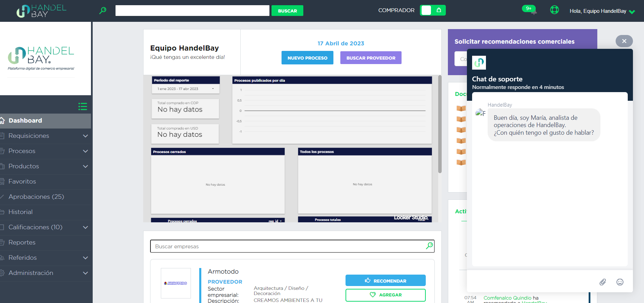Open the Periodo del reporte date dropdown
This screenshot has height=303, width=644.
[x=186, y=89]
